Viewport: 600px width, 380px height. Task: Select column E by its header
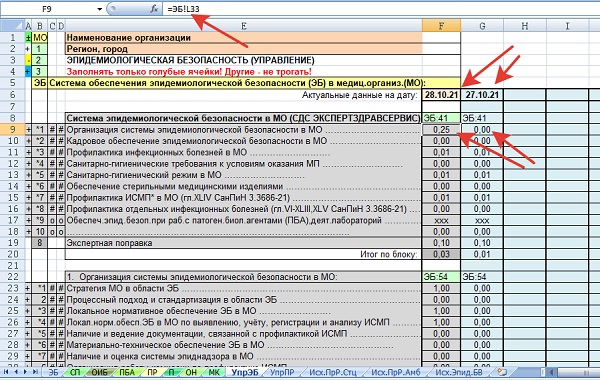tap(243, 26)
